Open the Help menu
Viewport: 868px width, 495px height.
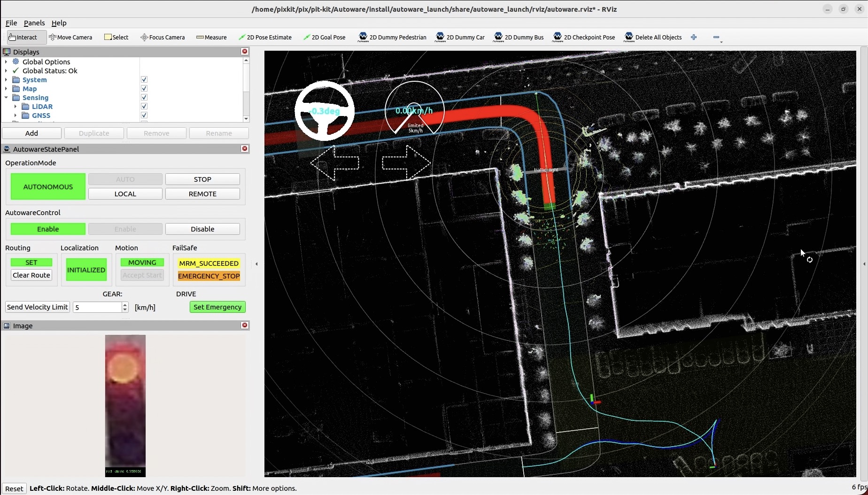(59, 23)
